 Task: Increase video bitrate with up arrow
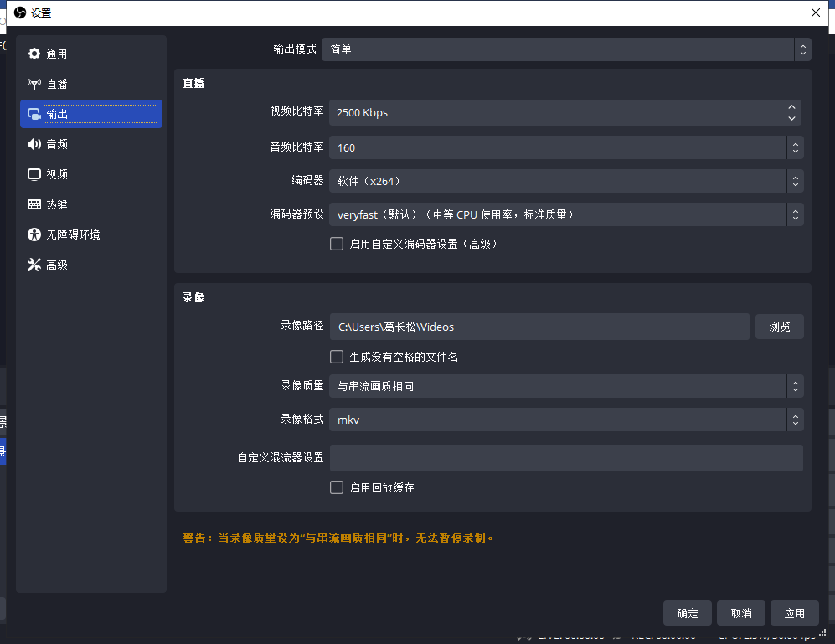point(792,107)
